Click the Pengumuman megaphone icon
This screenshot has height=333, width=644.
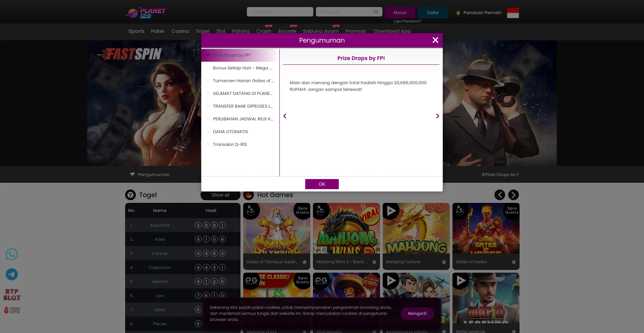click(x=132, y=174)
